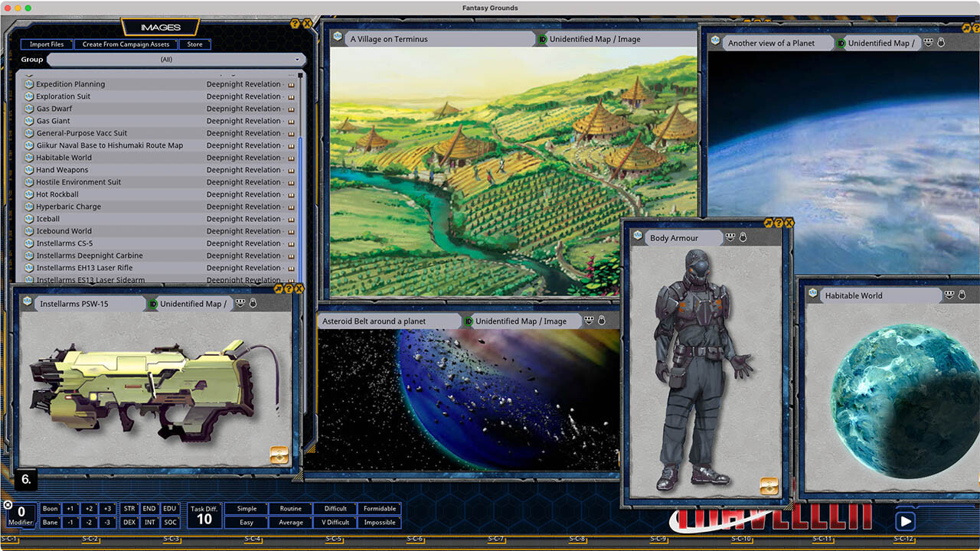The width and height of the screenshot is (980, 551).
Task: Select the Expedition Planning image icon in the list
Action: point(29,84)
